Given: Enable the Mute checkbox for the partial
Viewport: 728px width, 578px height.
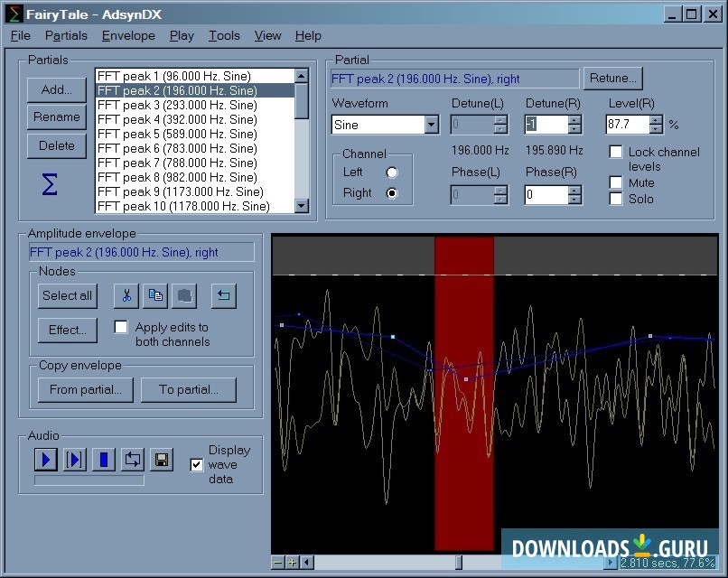Looking at the screenshot, I should coord(616,182).
